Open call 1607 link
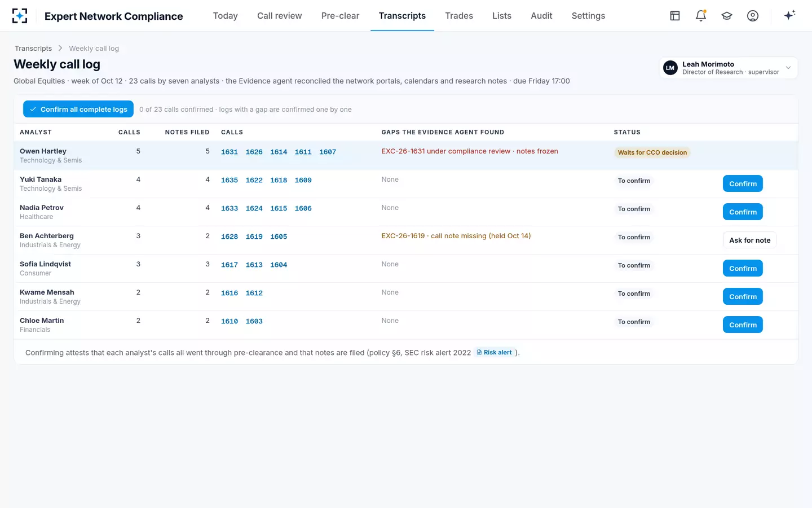812x508 pixels. 328,152
